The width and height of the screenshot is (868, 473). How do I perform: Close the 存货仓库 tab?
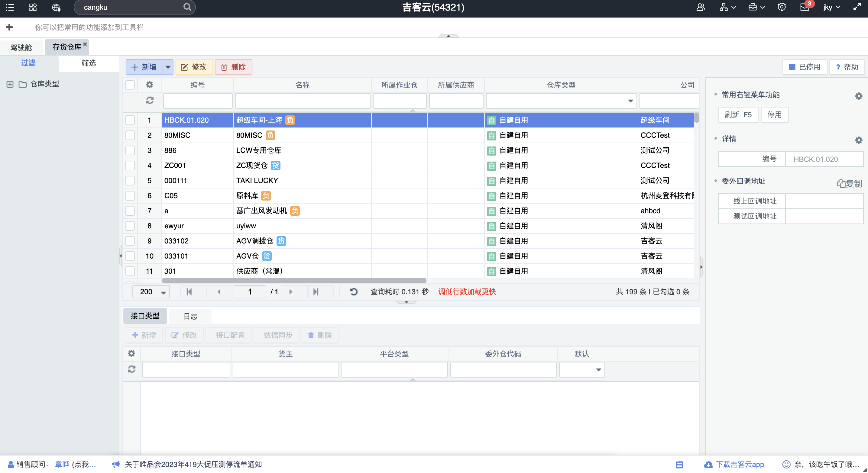coord(85,44)
